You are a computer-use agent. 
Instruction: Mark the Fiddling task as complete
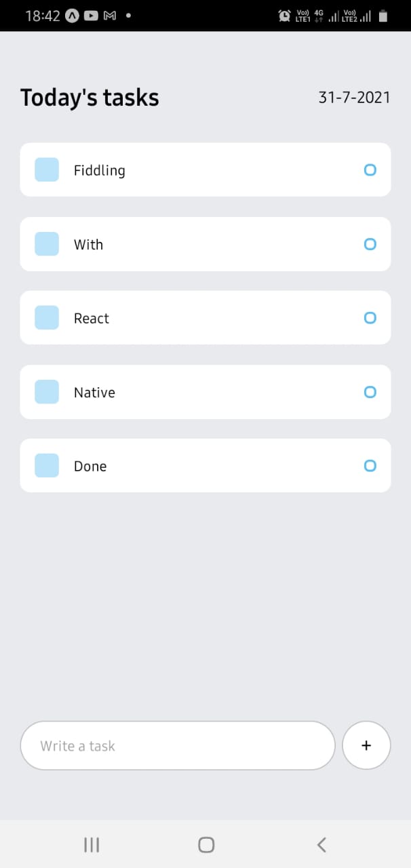click(370, 170)
